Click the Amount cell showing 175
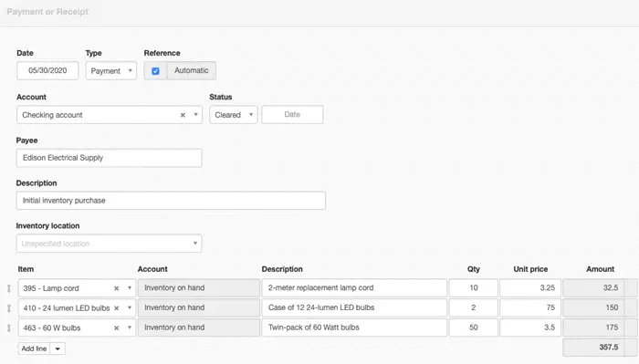This screenshot has height=364, width=639. coord(593,328)
